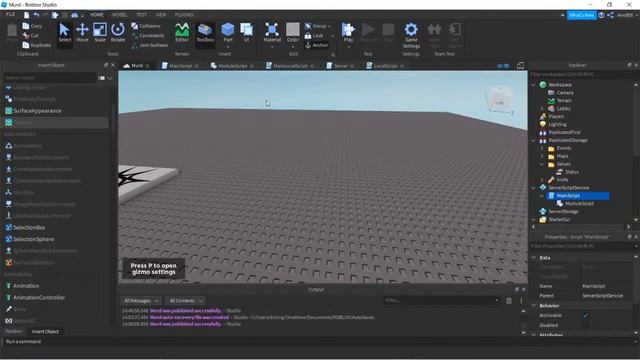Toggle the Insert Object view switch
640x360 pixels.
click(x=102, y=78)
